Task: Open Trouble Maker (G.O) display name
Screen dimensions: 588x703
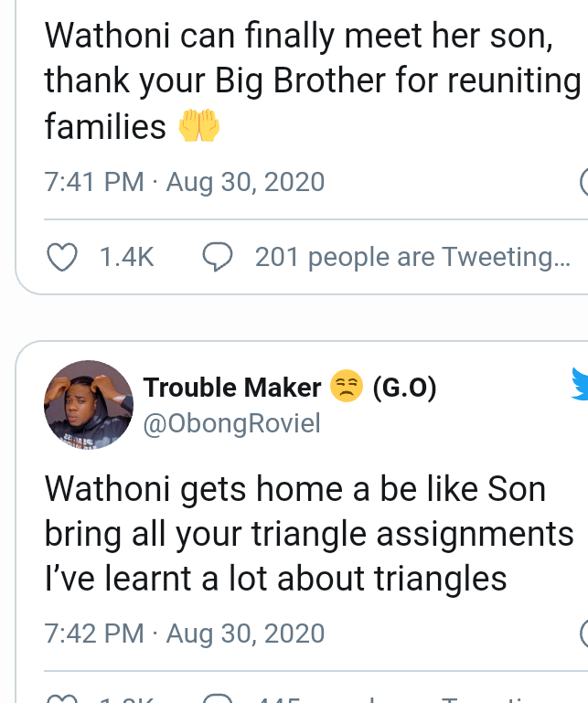Action: coord(232,388)
